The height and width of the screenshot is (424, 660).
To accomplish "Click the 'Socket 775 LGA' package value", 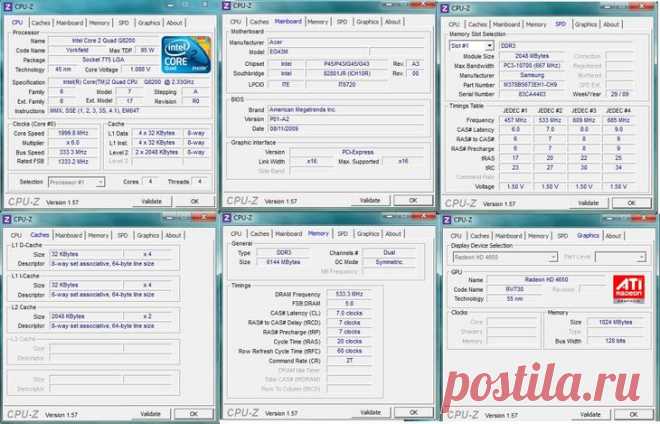I will coord(104,60).
